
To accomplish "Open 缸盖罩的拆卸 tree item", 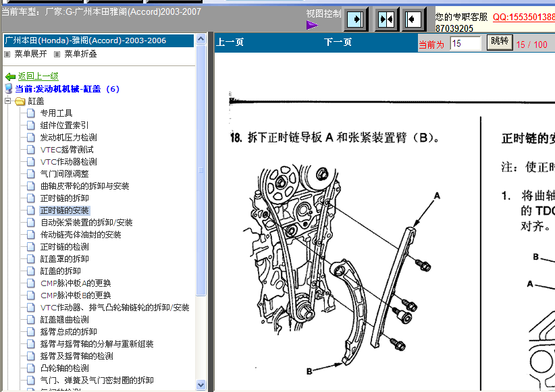I will tap(64, 258).
